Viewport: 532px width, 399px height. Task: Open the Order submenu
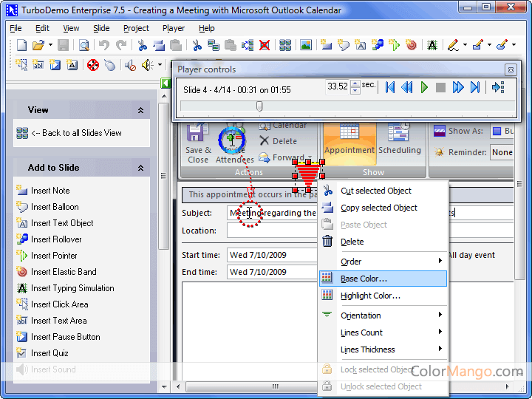click(x=383, y=262)
